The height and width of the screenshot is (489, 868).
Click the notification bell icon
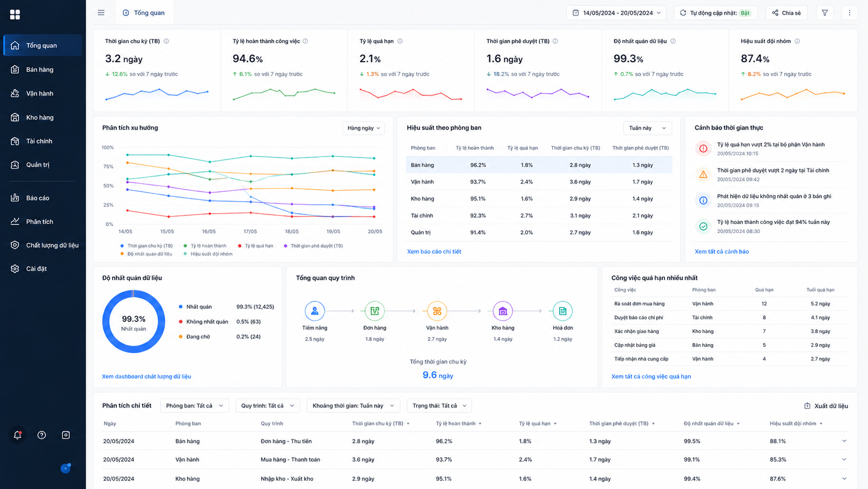point(18,435)
